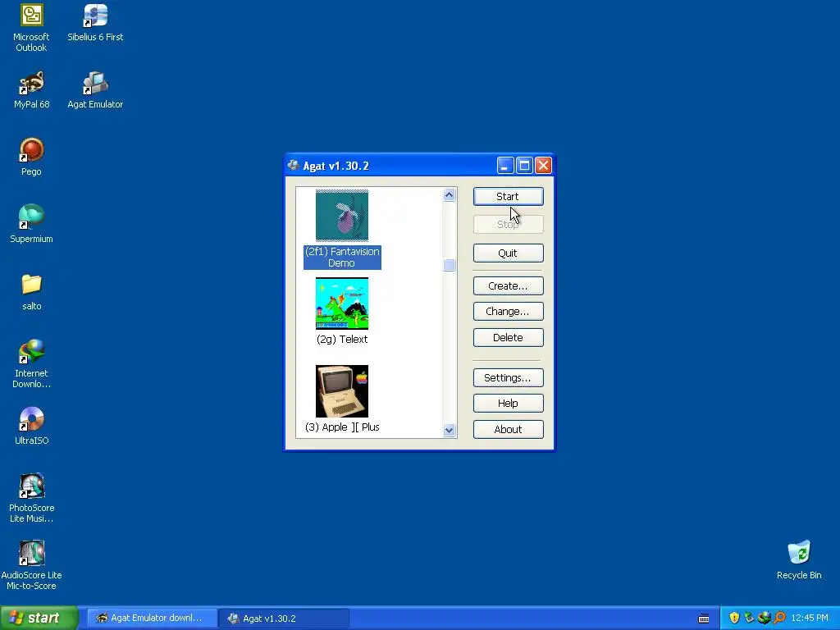Select the salto folder on desktop

click(31, 292)
